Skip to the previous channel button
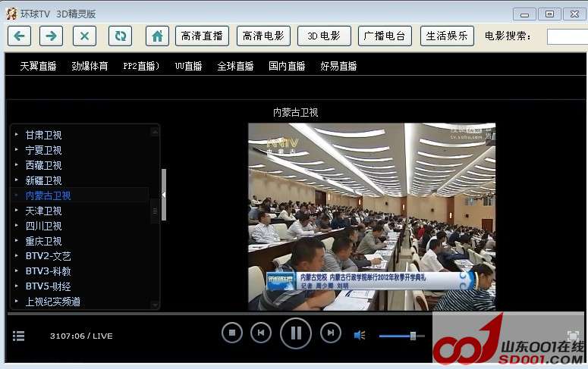588x369 pixels. (261, 333)
